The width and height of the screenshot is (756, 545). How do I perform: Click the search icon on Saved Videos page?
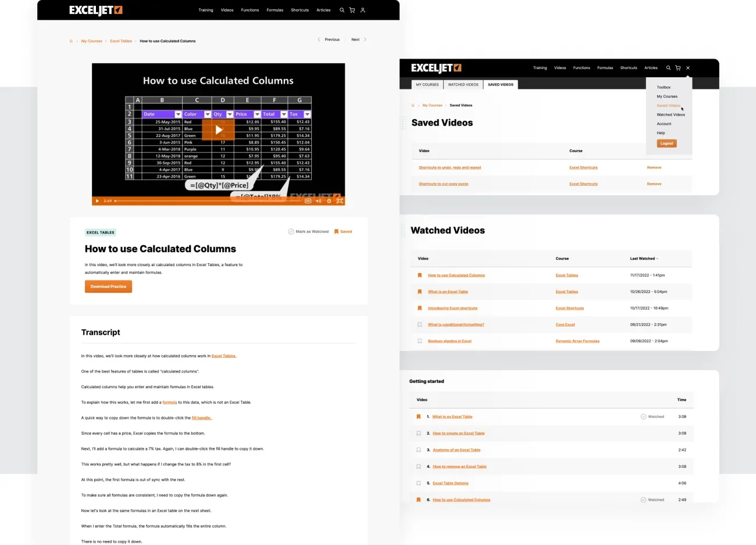tap(668, 68)
